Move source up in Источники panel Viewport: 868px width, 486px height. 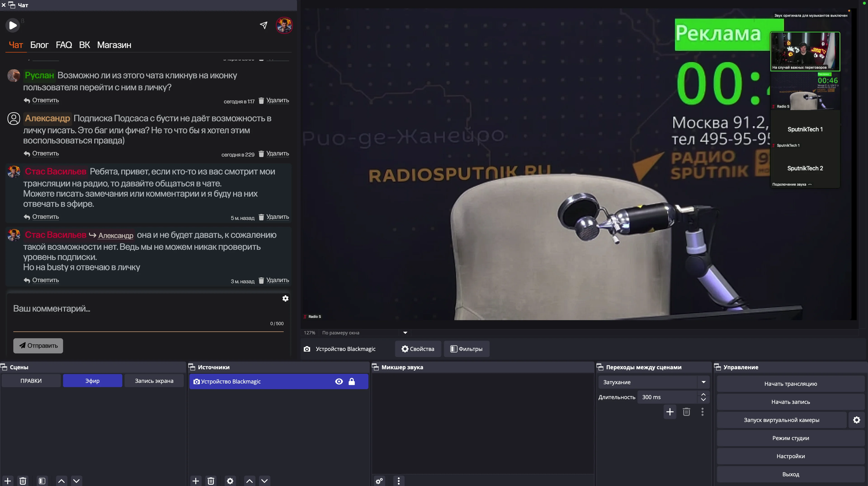click(x=249, y=481)
